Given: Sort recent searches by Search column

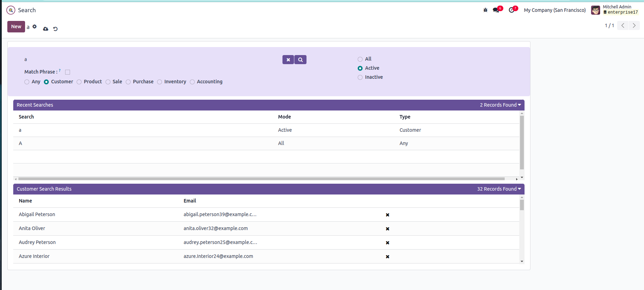Looking at the screenshot, I should tap(26, 117).
